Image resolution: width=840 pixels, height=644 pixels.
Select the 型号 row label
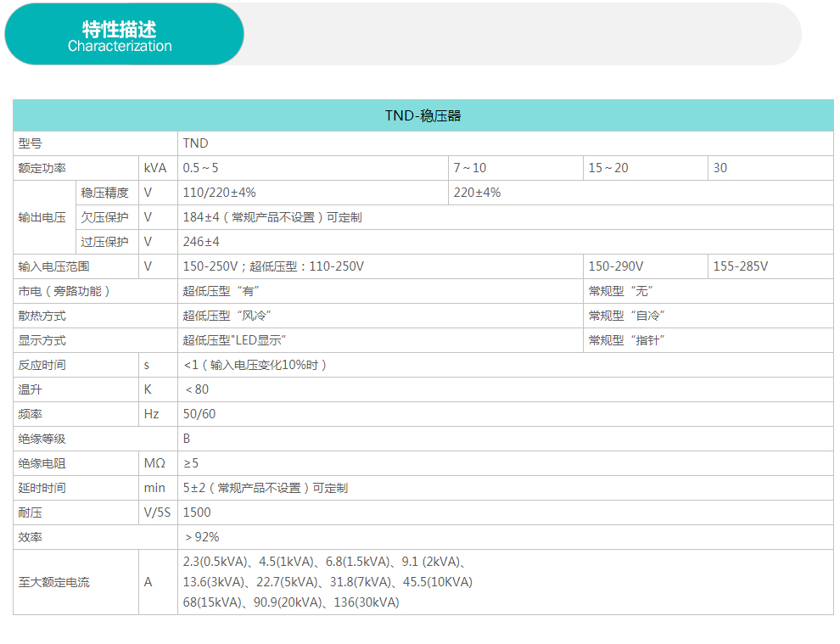tap(31, 143)
